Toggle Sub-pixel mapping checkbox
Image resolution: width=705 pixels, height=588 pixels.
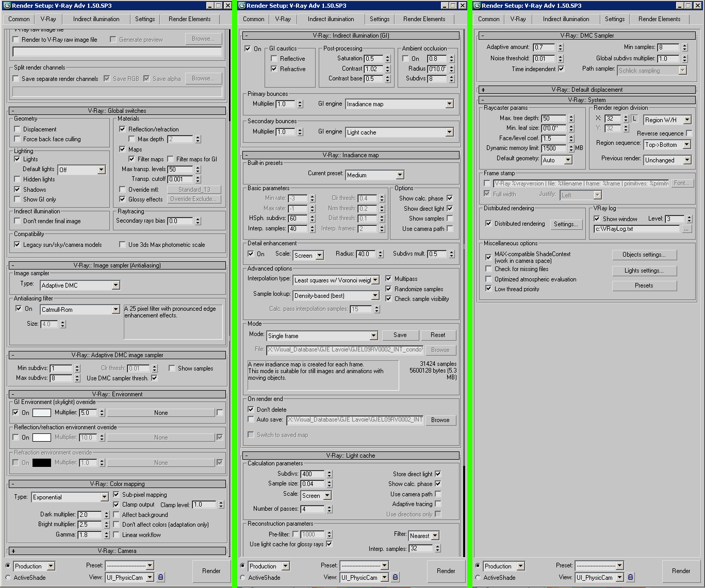116,495
